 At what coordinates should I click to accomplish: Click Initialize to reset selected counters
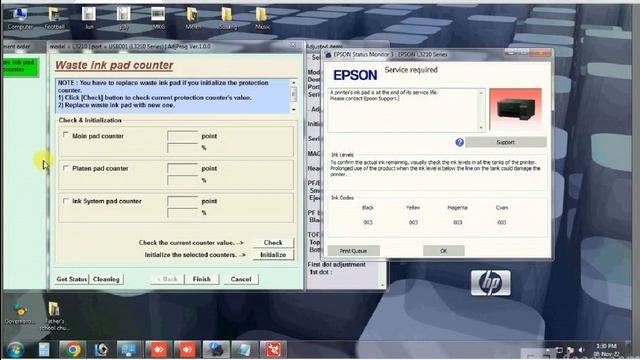click(273, 255)
